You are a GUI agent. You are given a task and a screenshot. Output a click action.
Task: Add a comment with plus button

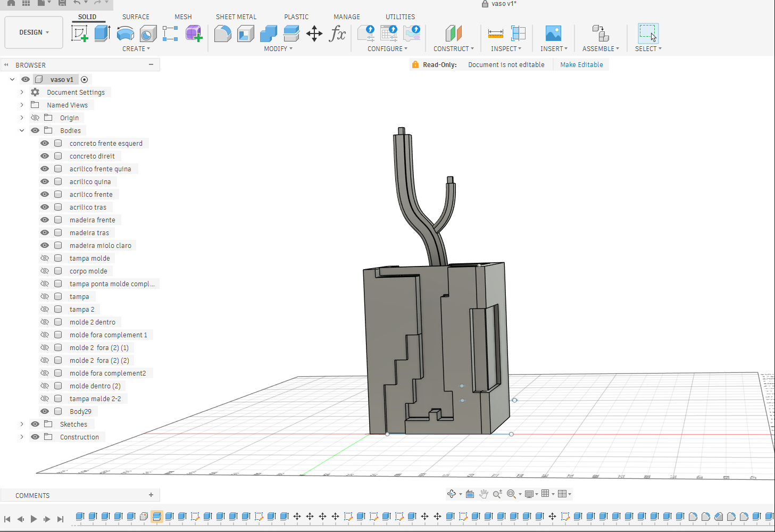(151, 495)
